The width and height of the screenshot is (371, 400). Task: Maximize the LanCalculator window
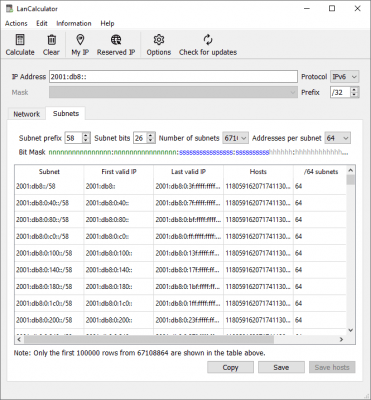point(332,9)
